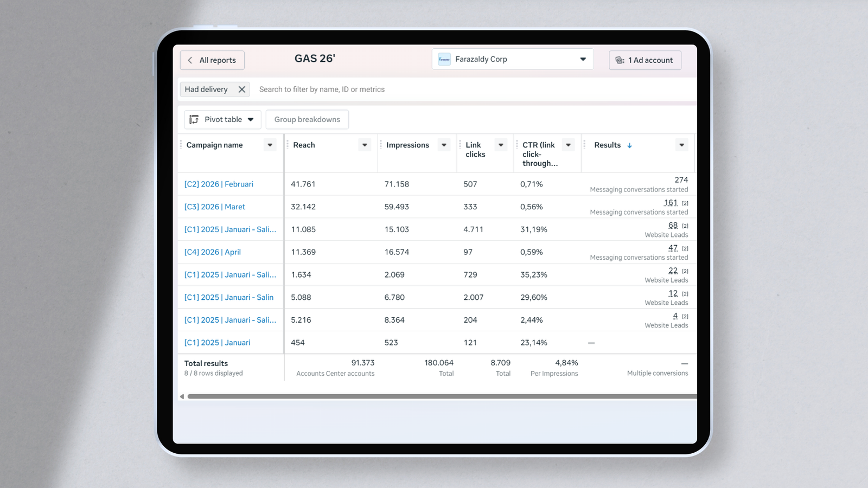Click the [2] footnote beside result 47

(x=685, y=249)
